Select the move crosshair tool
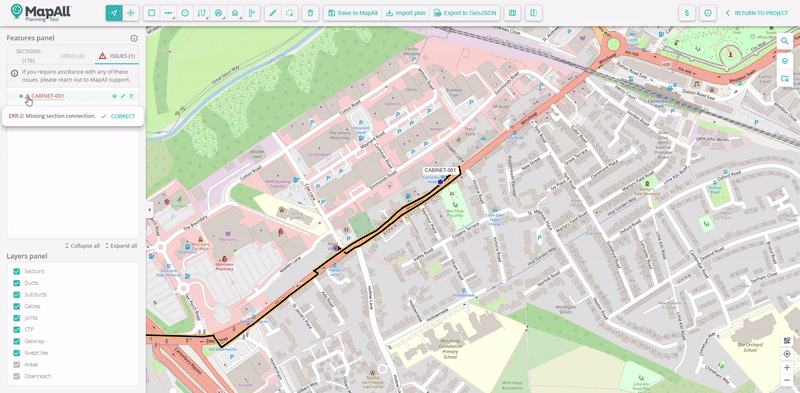800x393 pixels. point(131,13)
